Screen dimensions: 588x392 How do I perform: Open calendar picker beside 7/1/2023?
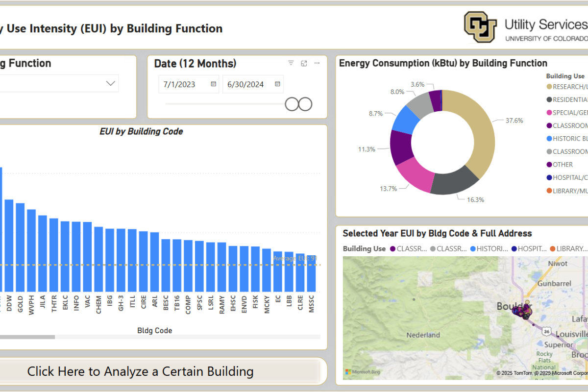point(214,84)
